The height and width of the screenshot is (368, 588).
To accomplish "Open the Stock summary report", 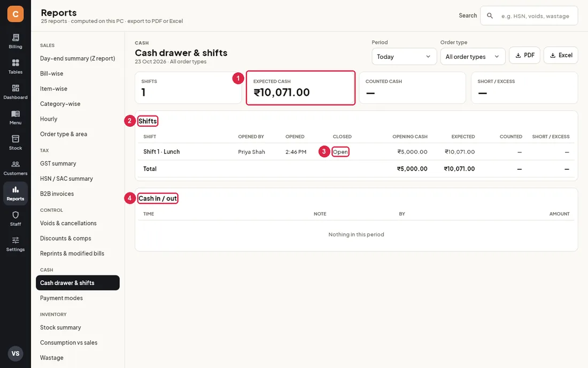I will 78,327.
